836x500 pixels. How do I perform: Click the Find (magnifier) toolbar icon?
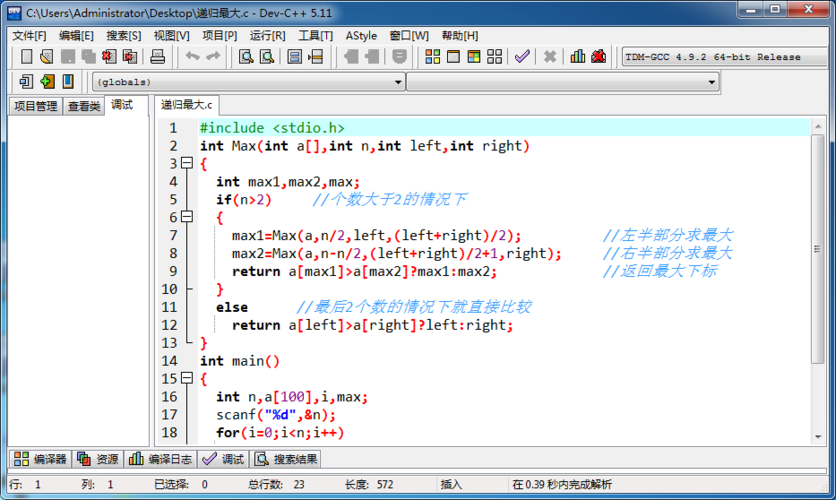tap(246, 57)
